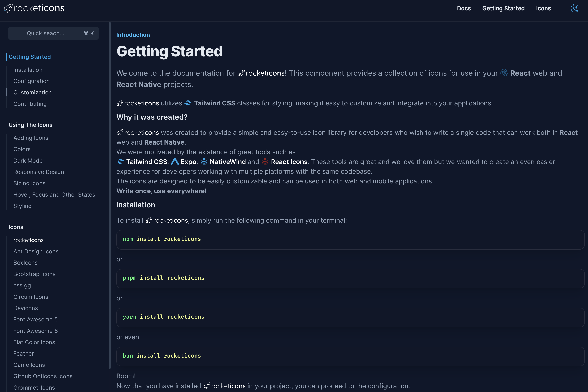588x392 pixels.
Task: Open the Docs nav item
Action: [464, 8]
